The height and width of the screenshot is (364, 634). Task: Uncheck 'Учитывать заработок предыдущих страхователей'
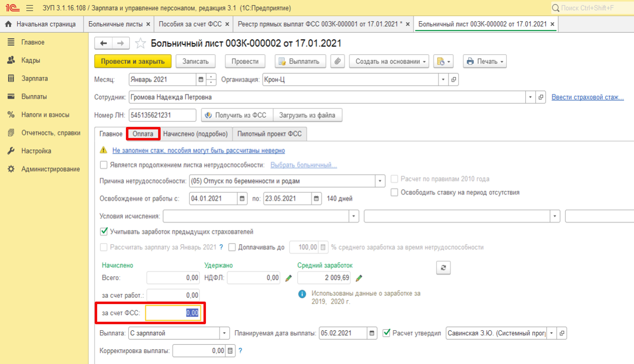click(104, 232)
